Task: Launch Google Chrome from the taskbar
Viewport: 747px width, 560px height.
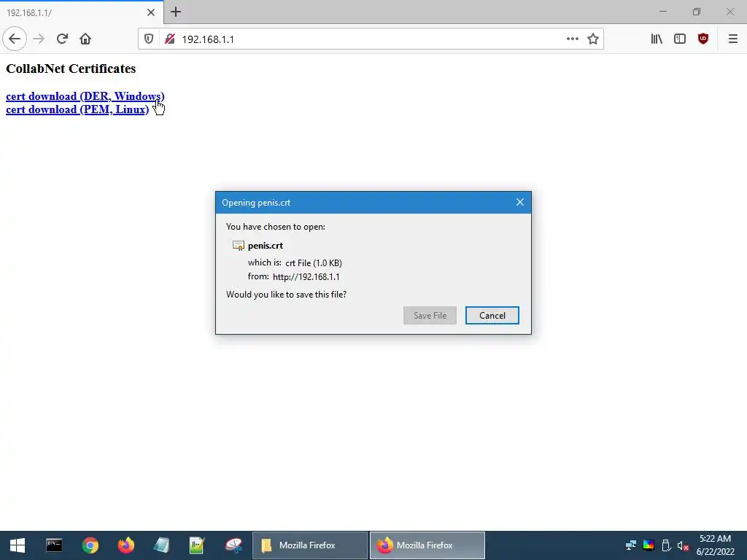Action: (x=90, y=545)
